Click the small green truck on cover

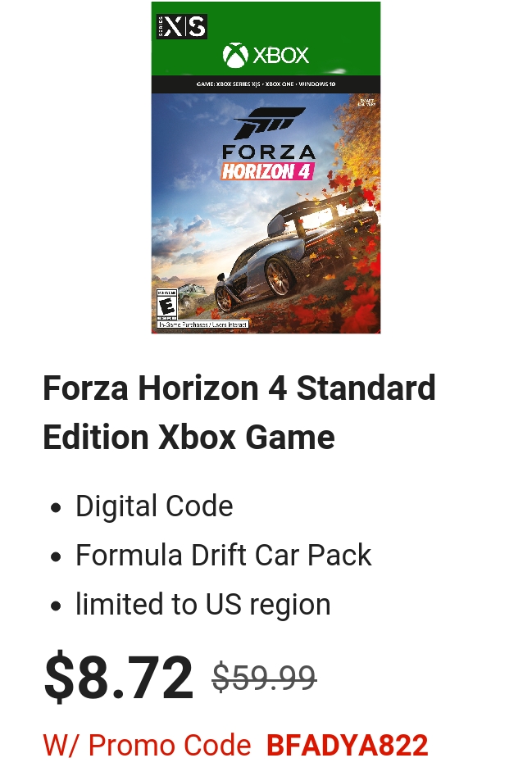(189, 295)
